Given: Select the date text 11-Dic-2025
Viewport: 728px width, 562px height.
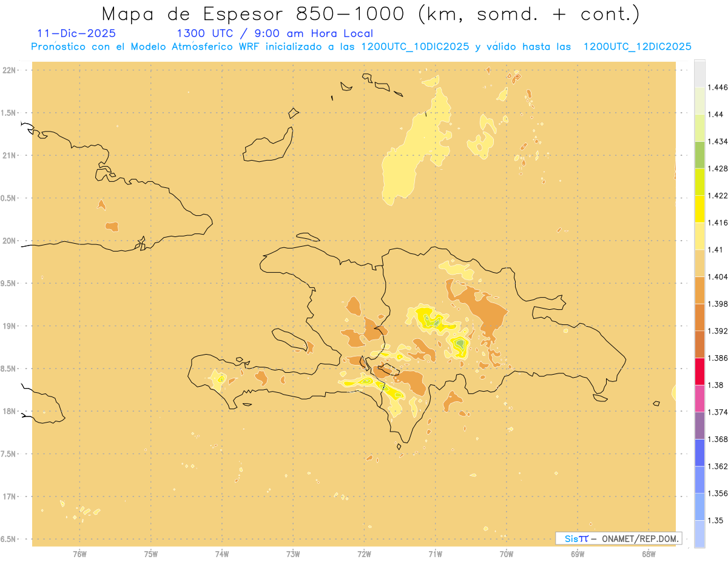Looking at the screenshot, I should pyautogui.click(x=76, y=33).
